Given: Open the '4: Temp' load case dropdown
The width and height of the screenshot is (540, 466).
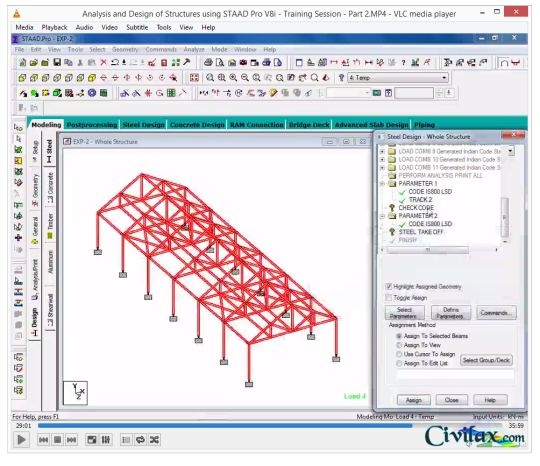Looking at the screenshot, I should pos(398,78).
